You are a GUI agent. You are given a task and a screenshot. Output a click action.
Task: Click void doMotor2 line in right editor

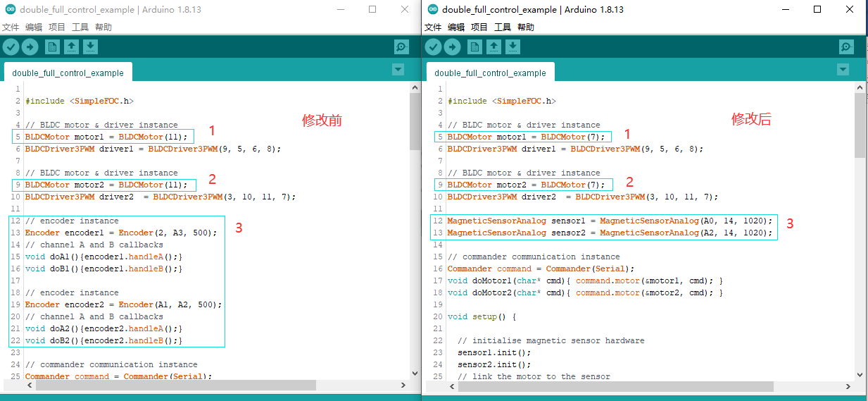coord(585,292)
